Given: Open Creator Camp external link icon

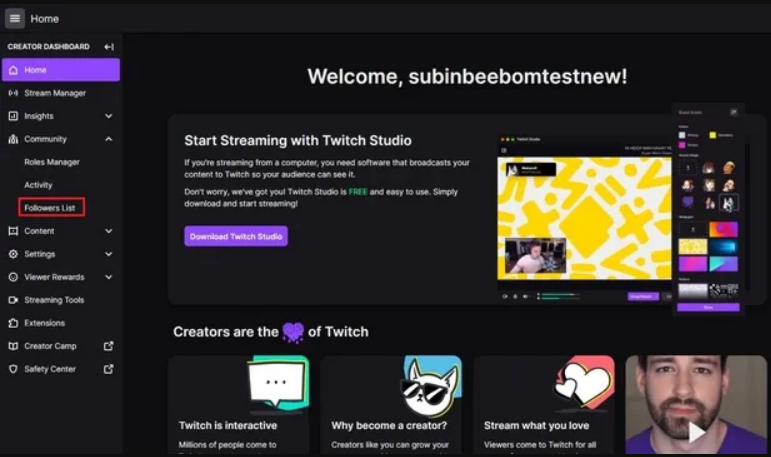Looking at the screenshot, I should pyautogui.click(x=109, y=346).
